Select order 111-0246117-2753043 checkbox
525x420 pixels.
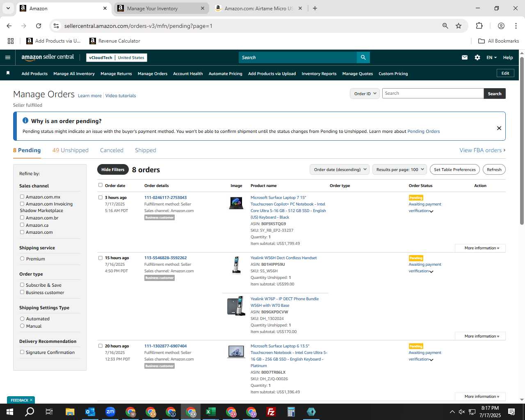click(100, 197)
